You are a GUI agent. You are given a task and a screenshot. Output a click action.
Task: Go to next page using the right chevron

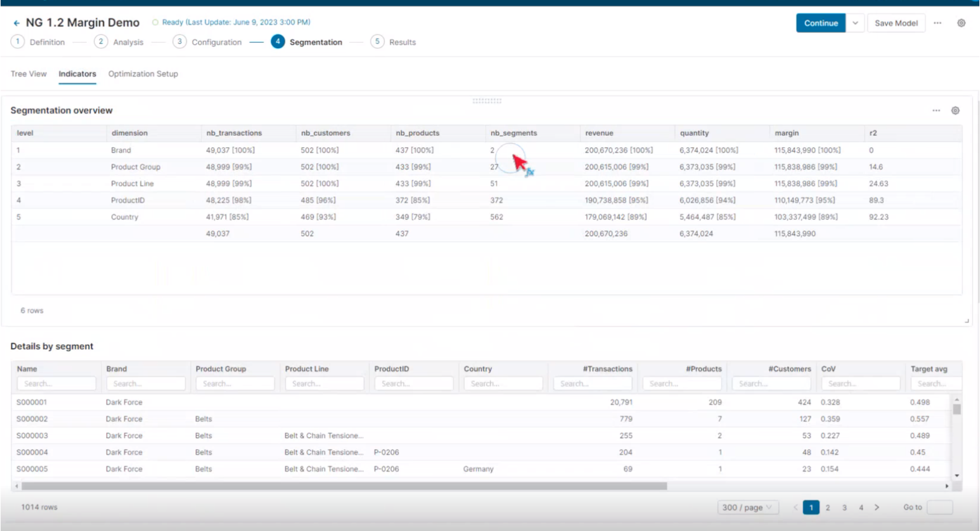pos(877,507)
